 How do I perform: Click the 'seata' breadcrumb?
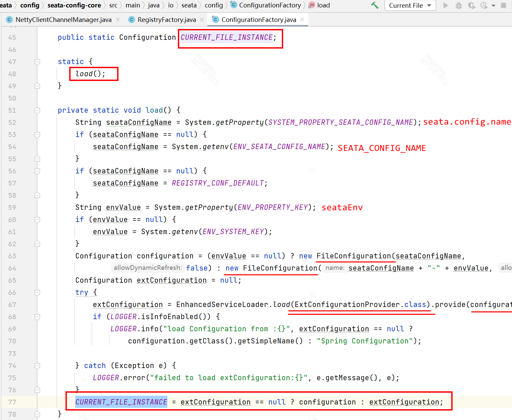[189, 5]
